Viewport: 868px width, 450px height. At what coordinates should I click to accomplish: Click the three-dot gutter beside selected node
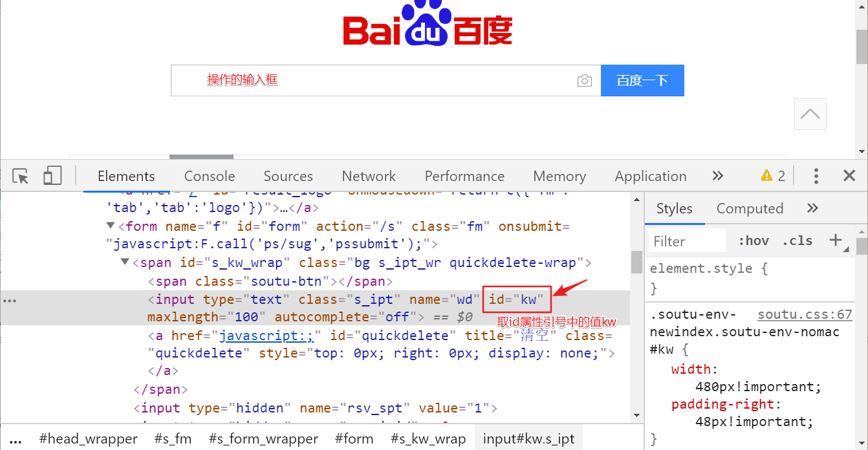click(10, 300)
